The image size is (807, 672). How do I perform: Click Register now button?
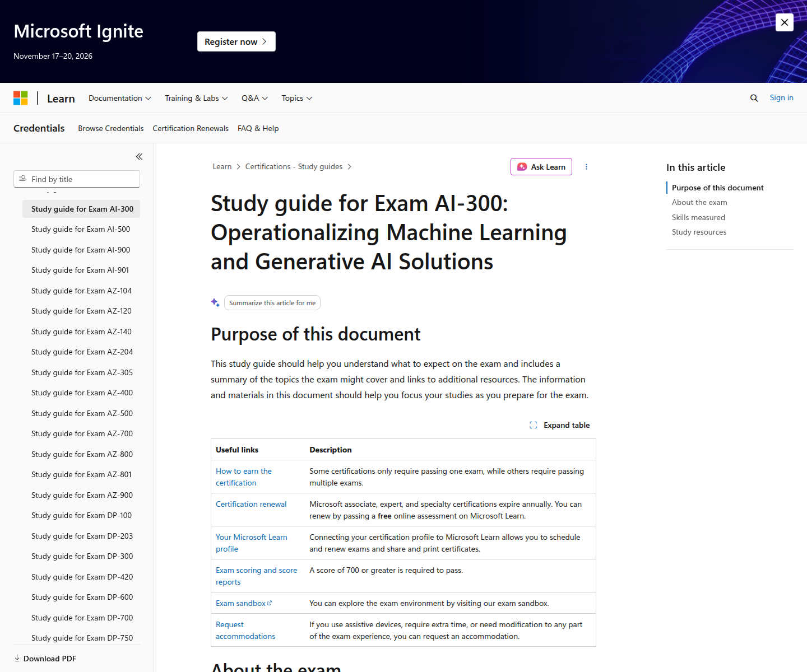pyautogui.click(x=236, y=41)
